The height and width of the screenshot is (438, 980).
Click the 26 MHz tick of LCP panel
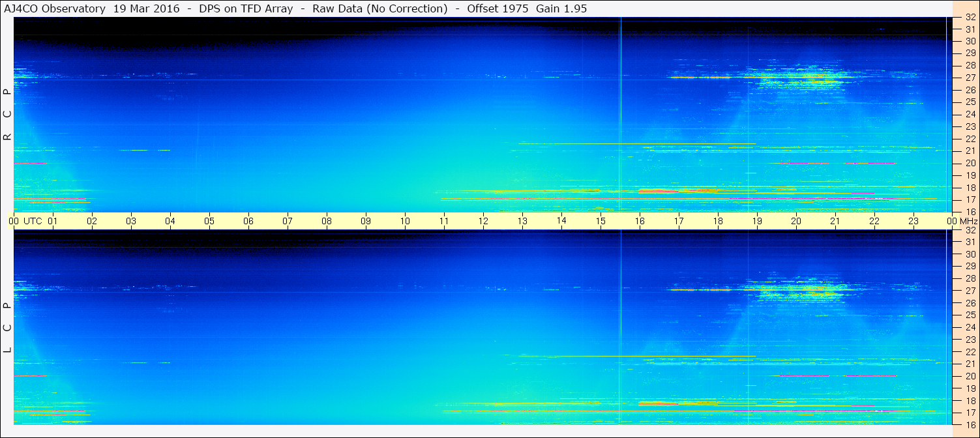click(x=970, y=303)
